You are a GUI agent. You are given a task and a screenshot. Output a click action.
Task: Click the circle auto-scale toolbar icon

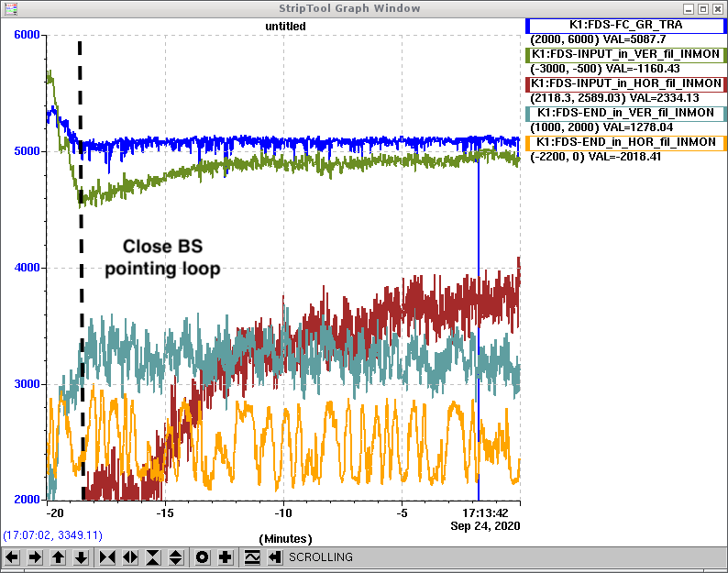pos(203,556)
